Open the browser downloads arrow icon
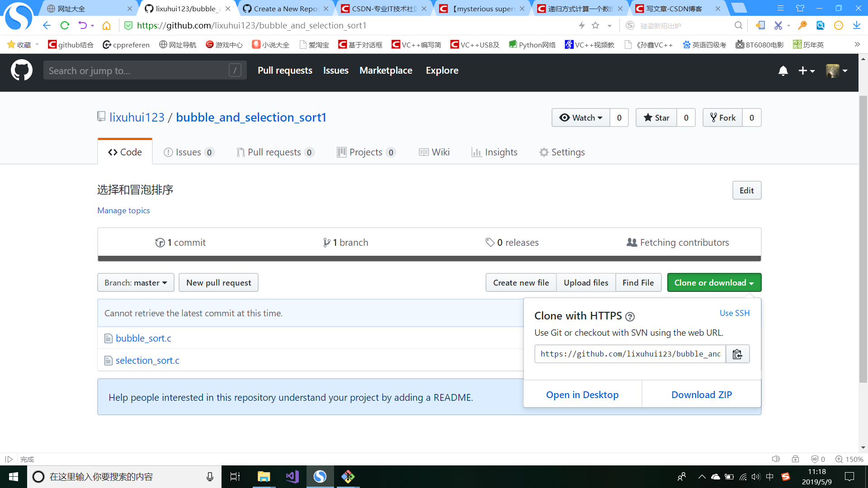 [856, 25]
